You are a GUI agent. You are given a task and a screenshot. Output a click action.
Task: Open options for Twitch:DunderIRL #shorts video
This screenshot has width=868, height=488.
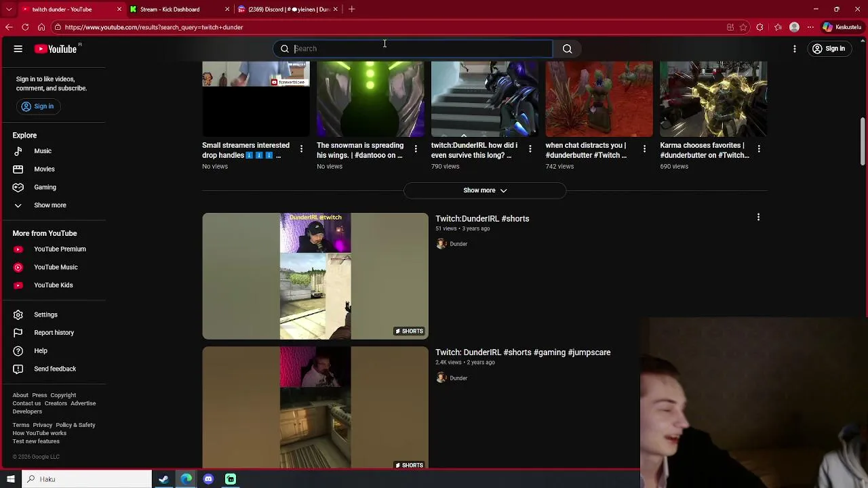point(758,218)
